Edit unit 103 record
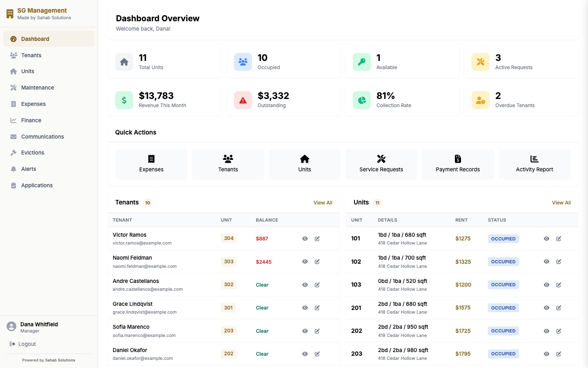This screenshot has height=368, width=588. [x=559, y=285]
